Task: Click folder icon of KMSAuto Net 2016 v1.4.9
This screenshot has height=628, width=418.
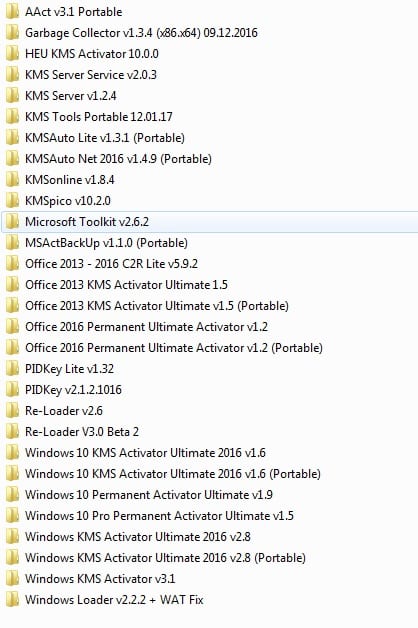Action: (12, 159)
